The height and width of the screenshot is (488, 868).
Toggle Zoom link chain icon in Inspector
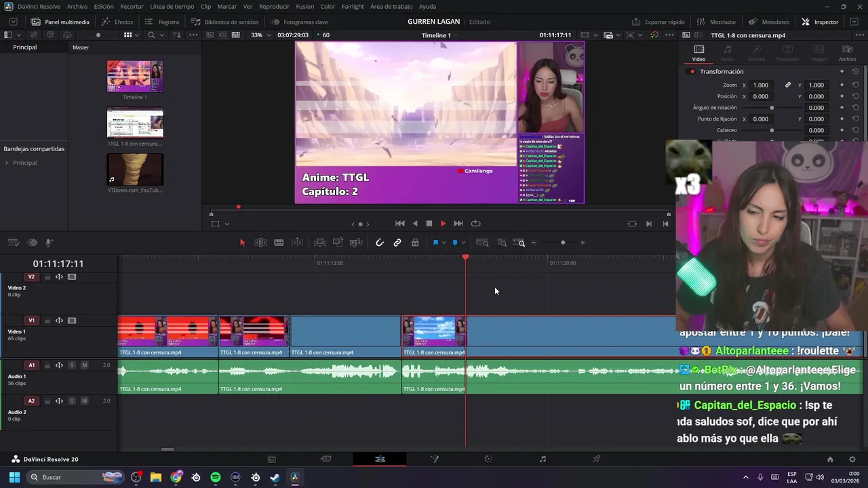coord(788,85)
